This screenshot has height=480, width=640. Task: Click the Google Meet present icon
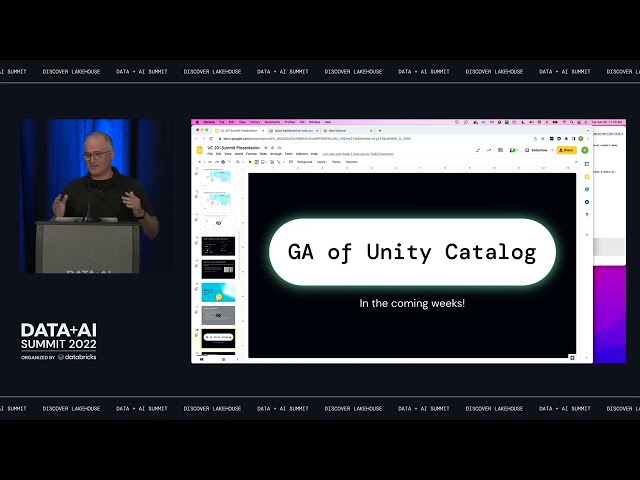pyautogui.click(x=513, y=150)
